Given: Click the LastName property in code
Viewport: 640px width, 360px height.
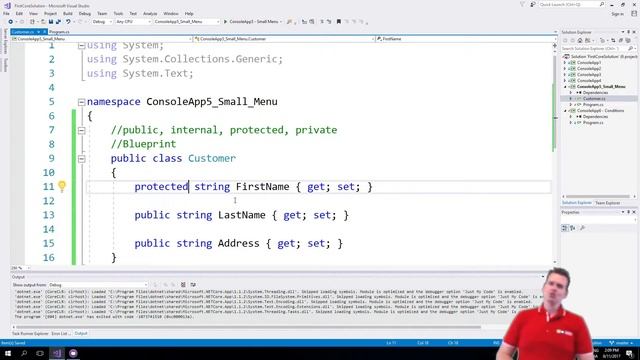Looking at the screenshot, I should 242,215.
